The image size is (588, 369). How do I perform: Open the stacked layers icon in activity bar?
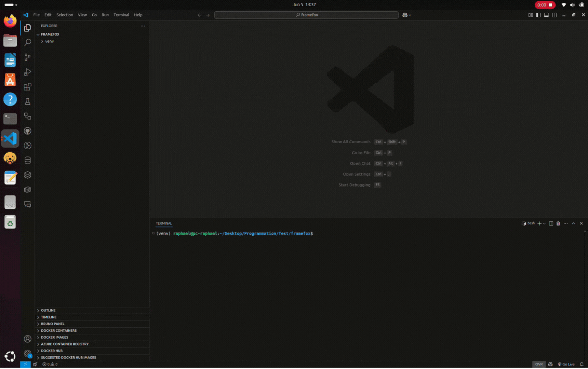28,175
